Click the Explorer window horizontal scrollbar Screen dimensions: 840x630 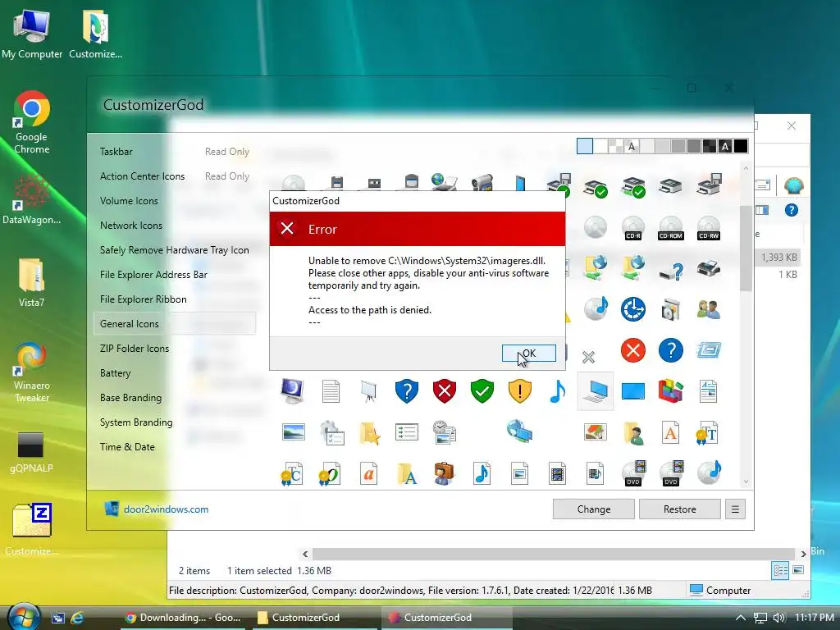[x=554, y=554]
